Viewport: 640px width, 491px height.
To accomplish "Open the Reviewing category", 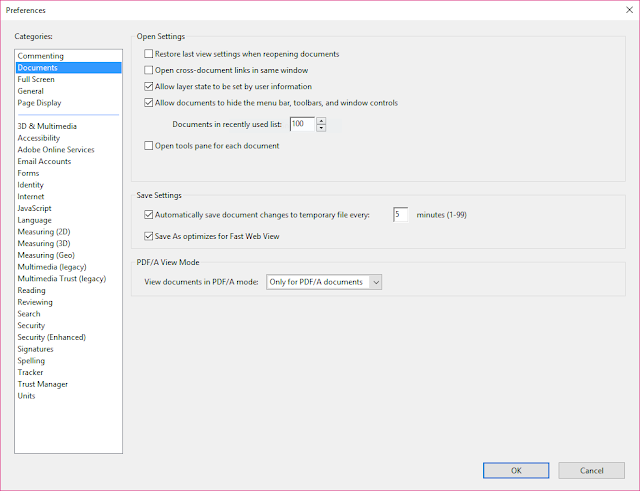I will click(68, 302).
